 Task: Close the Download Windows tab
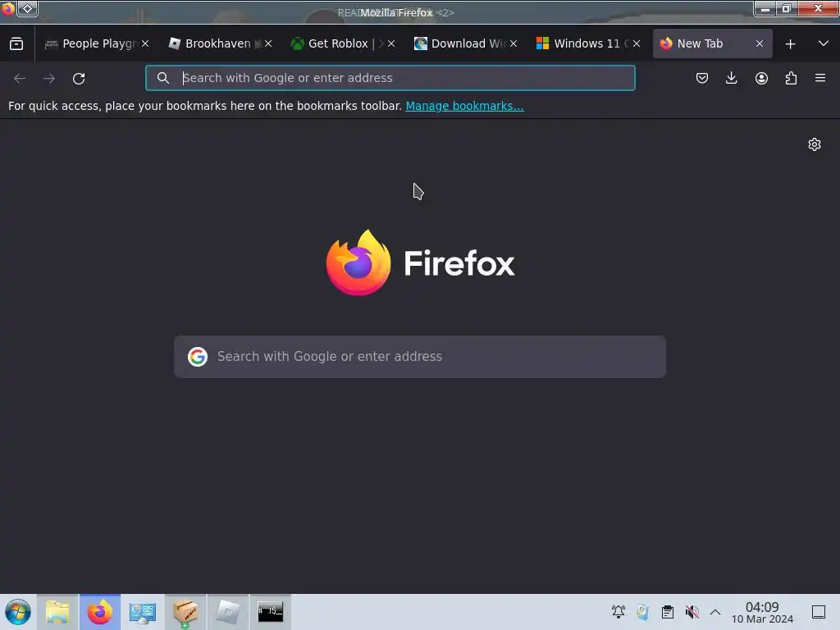(x=514, y=43)
